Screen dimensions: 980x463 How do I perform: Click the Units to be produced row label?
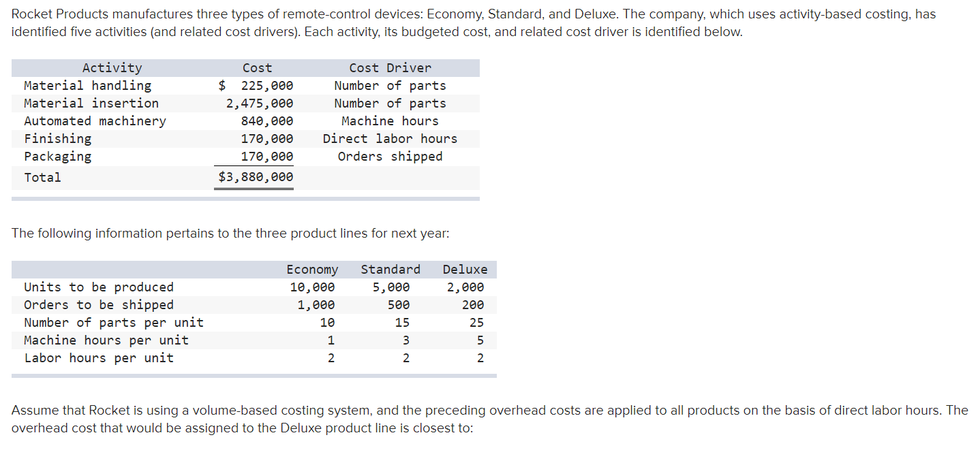99,287
